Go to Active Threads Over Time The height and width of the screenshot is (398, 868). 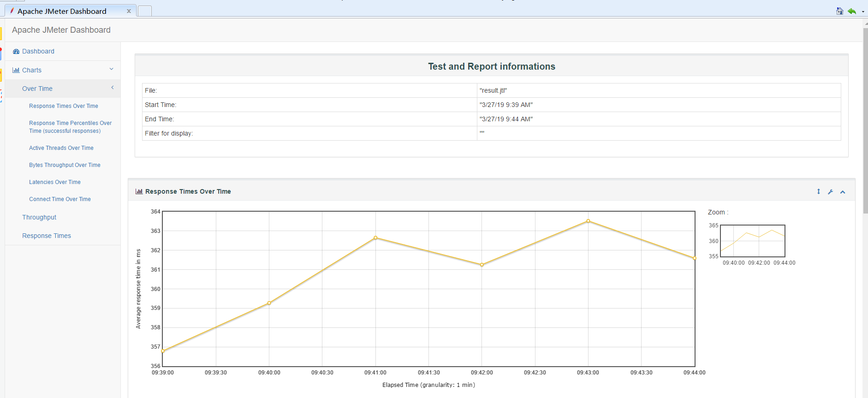pos(61,148)
